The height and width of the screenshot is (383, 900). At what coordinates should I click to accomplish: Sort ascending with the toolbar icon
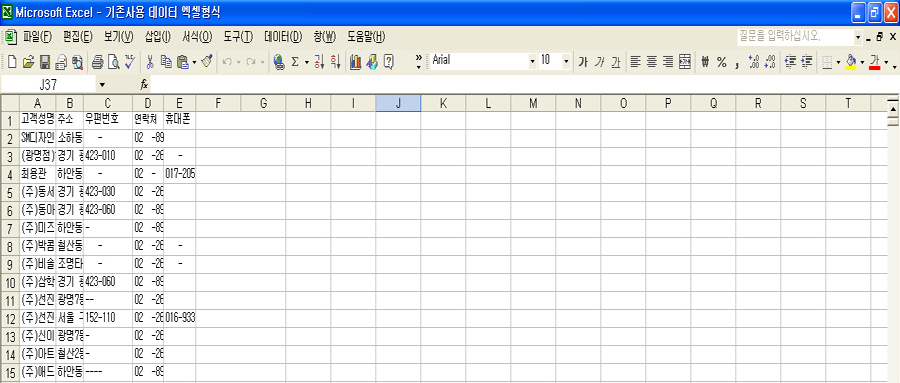point(320,61)
